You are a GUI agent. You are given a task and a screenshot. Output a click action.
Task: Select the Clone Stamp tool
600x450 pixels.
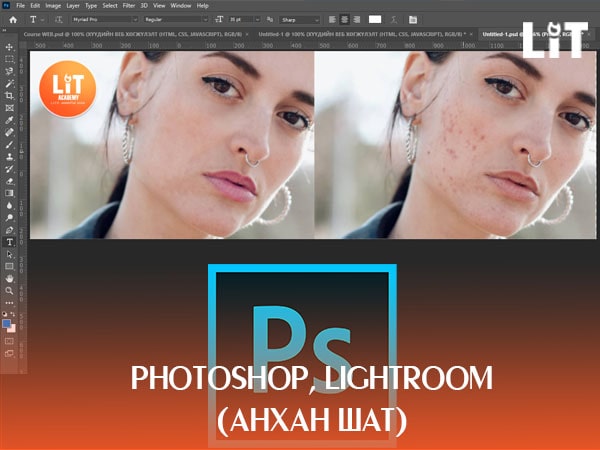(x=9, y=157)
